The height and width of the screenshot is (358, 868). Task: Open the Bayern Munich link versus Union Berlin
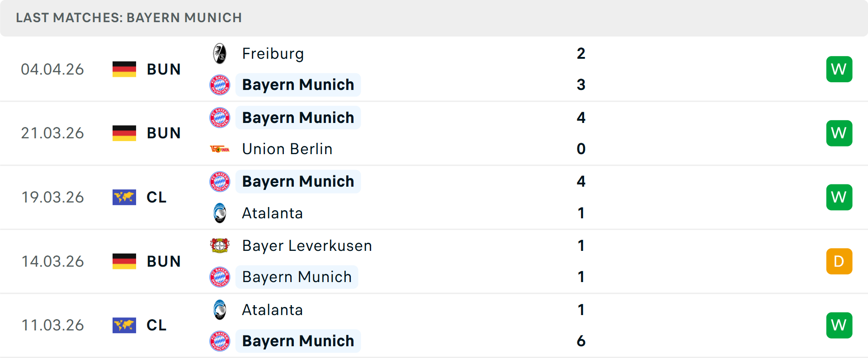pyautogui.click(x=298, y=117)
